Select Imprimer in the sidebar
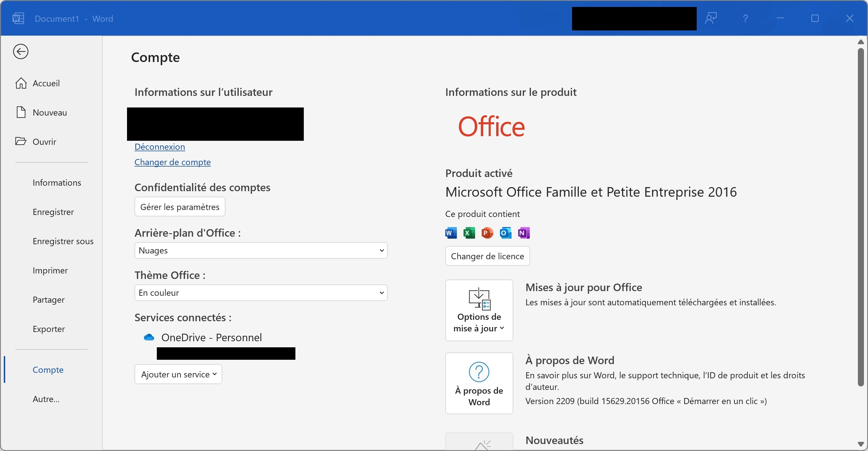This screenshot has width=868, height=451. 50,270
